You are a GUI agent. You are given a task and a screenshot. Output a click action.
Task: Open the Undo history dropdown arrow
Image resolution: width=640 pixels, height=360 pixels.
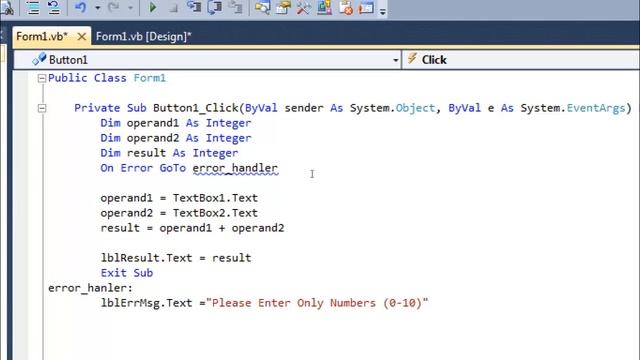[98, 8]
